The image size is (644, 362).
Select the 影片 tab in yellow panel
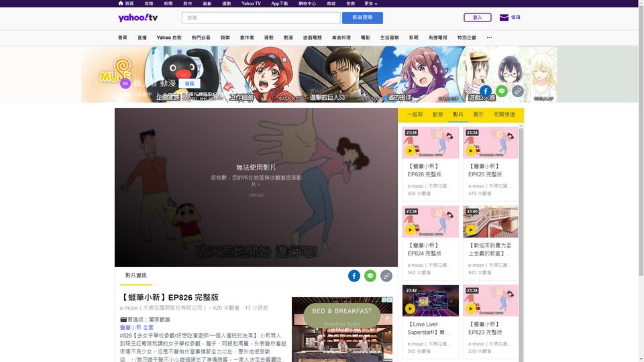pos(458,115)
